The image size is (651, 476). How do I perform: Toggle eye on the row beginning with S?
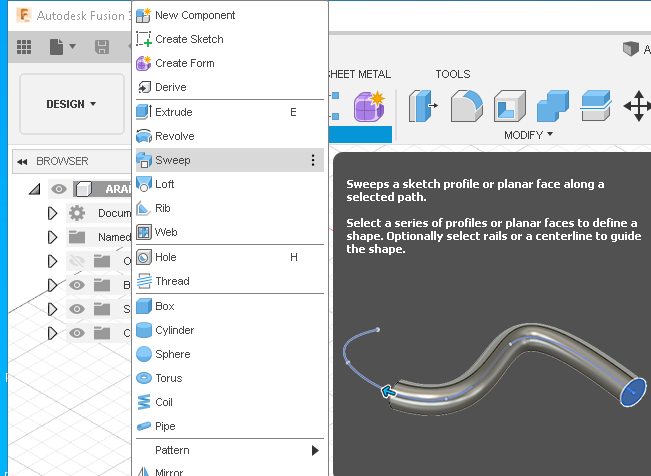coord(77,309)
